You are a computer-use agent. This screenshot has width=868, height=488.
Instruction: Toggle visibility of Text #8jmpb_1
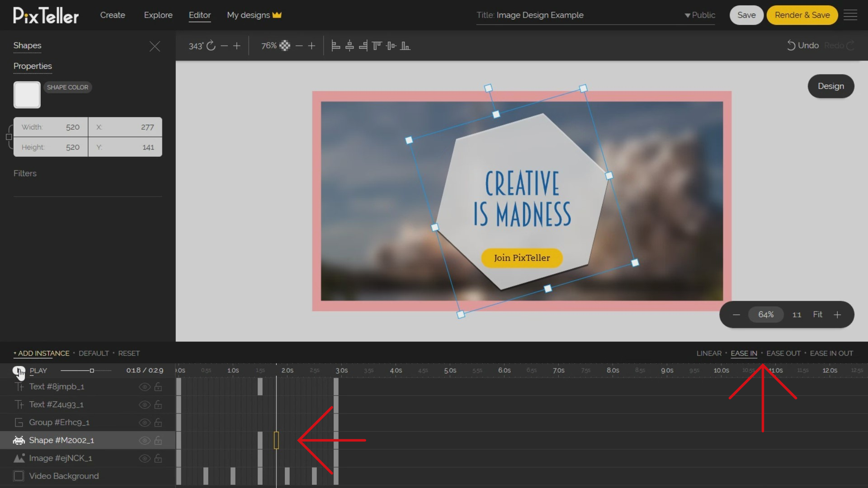coord(145,387)
